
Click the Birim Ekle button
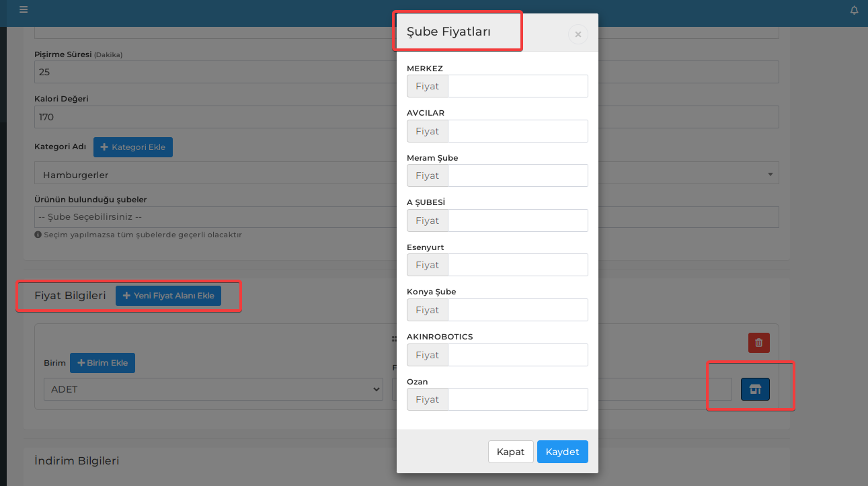pos(102,363)
